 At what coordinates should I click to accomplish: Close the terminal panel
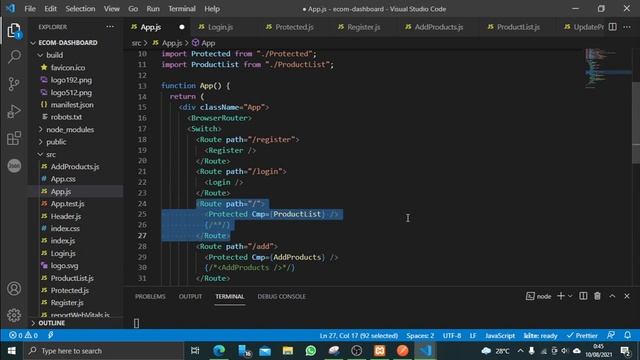(627, 296)
